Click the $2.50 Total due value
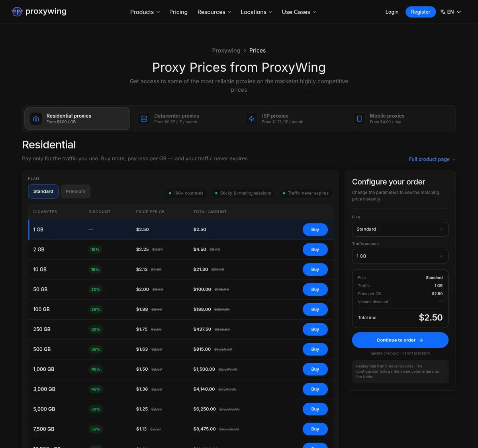Viewport: 478px width, 448px height. 431,318
